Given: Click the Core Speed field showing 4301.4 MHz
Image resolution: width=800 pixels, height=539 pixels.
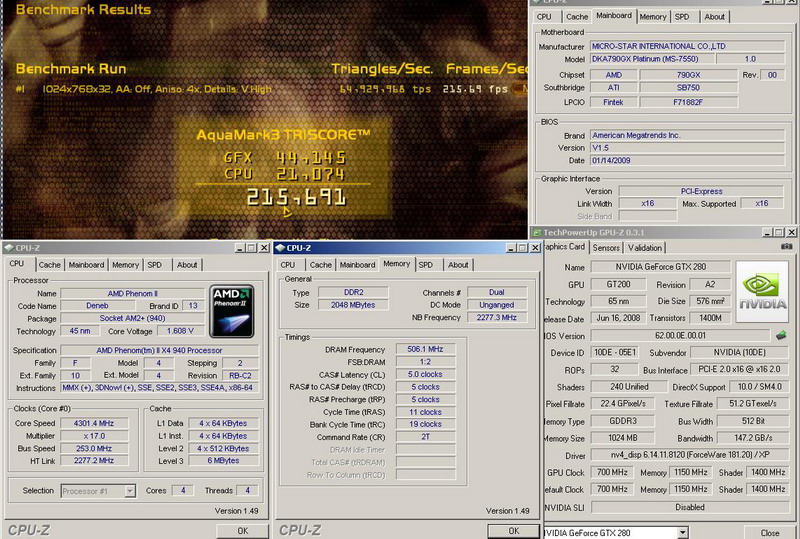Looking at the screenshot, I should click(x=94, y=423).
